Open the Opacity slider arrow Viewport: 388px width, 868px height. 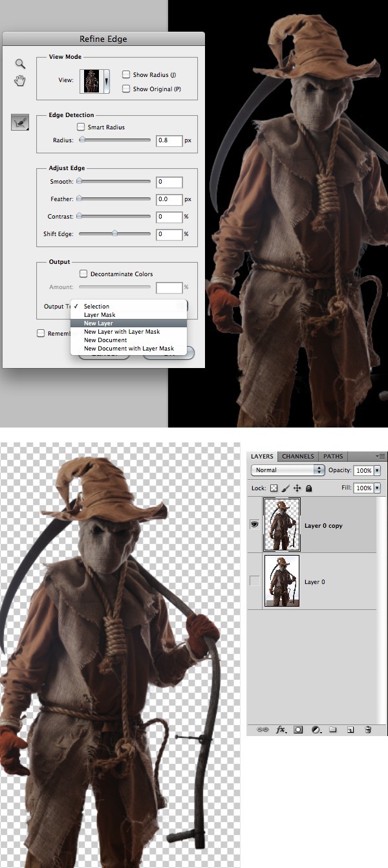(x=377, y=470)
